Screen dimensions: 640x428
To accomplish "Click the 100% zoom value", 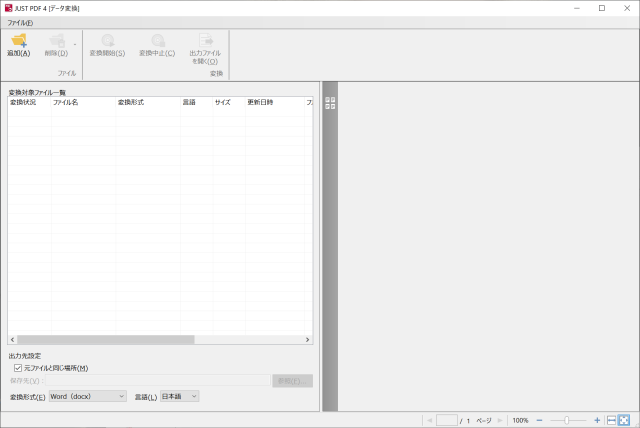I will (520, 420).
